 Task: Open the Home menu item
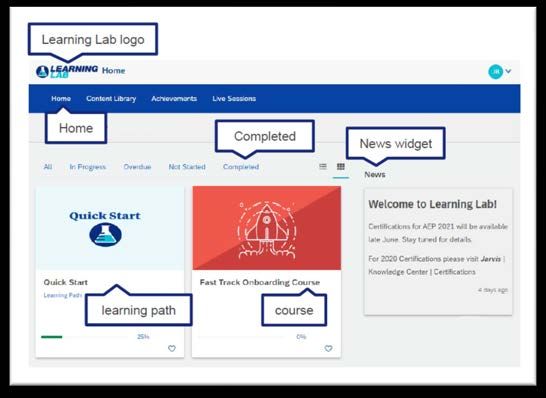click(x=61, y=99)
